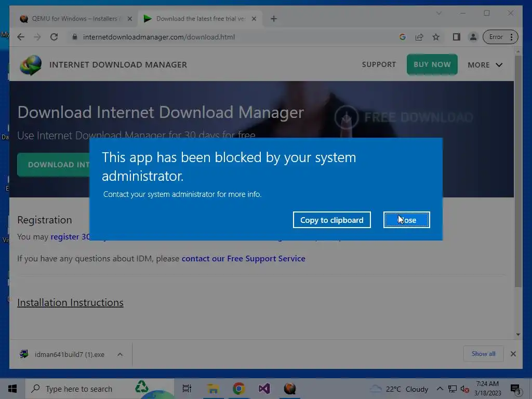
Task: Open the tab search chevron
Action: point(438,13)
